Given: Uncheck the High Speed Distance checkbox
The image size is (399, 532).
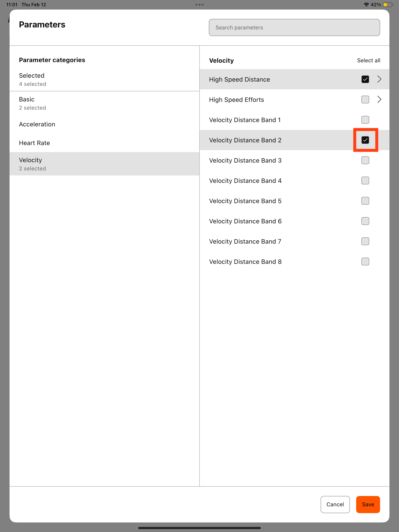Looking at the screenshot, I should pyautogui.click(x=365, y=79).
